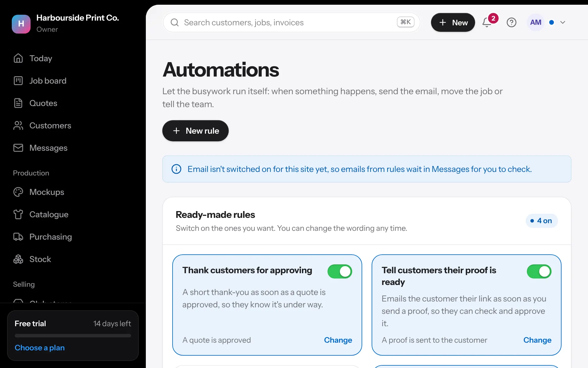Open Purchasing in sidebar

click(73, 237)
